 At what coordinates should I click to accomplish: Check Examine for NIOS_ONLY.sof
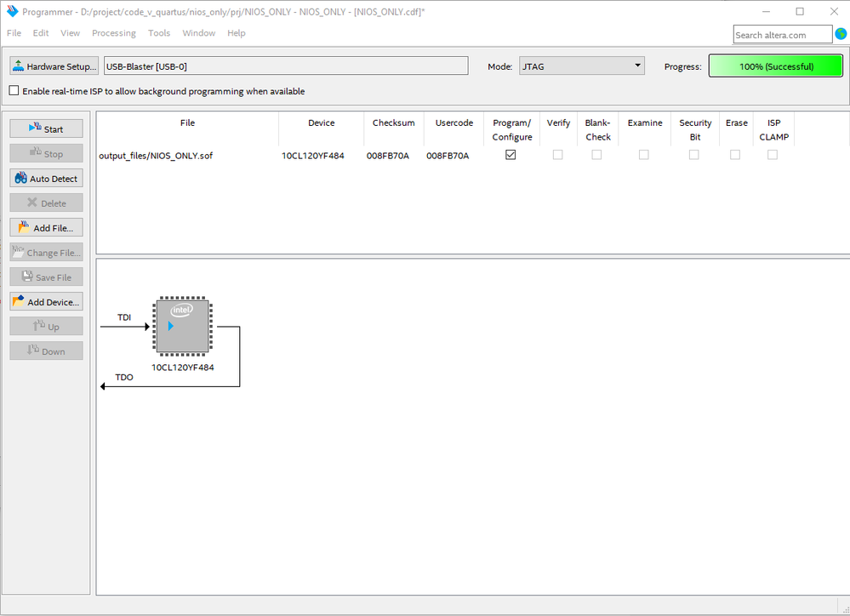coord(644,155)
